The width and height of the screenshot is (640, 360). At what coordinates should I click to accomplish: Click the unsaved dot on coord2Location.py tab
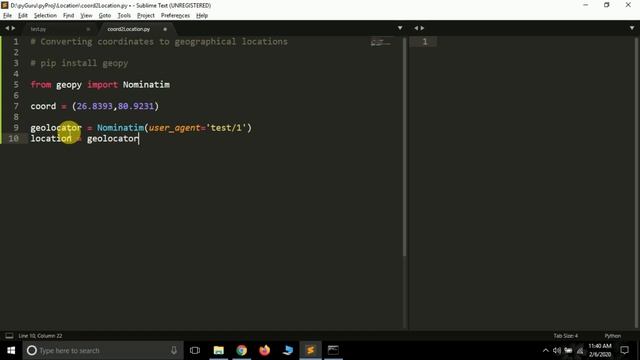click(165, 29)
